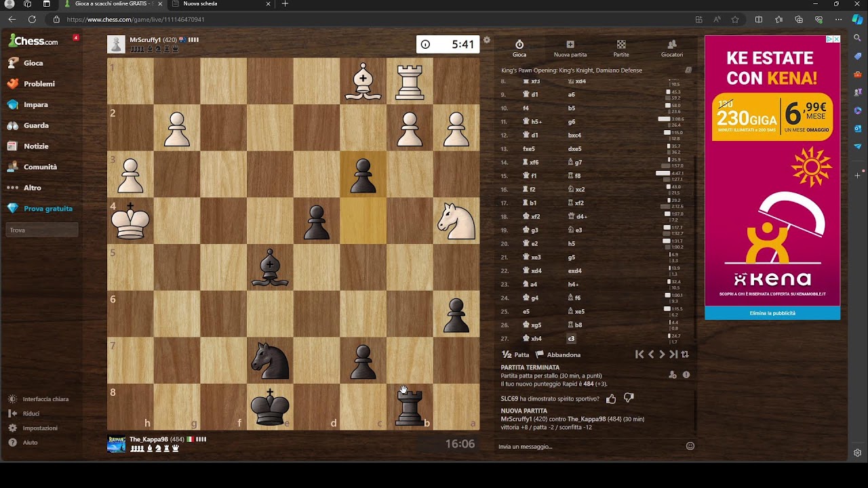Collapse the sidebar with Riduci

coord(24,413)
